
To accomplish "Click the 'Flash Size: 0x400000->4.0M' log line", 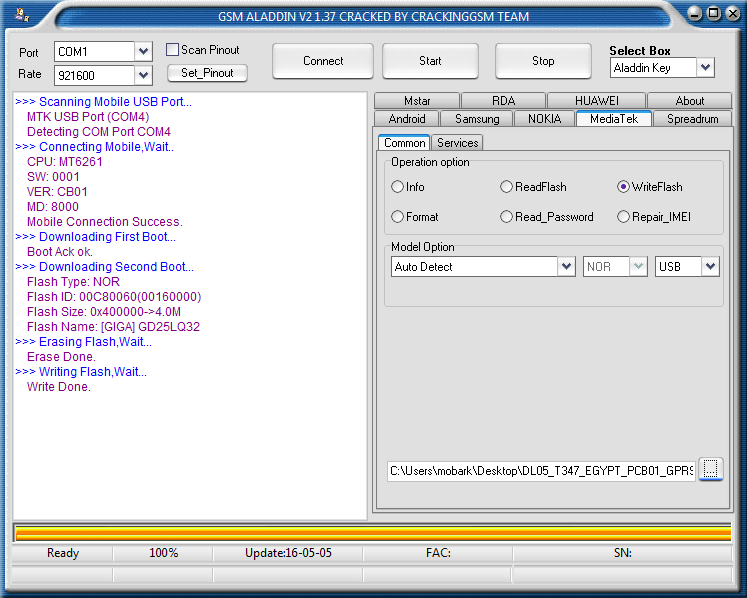I will click(x=104, y=312).
